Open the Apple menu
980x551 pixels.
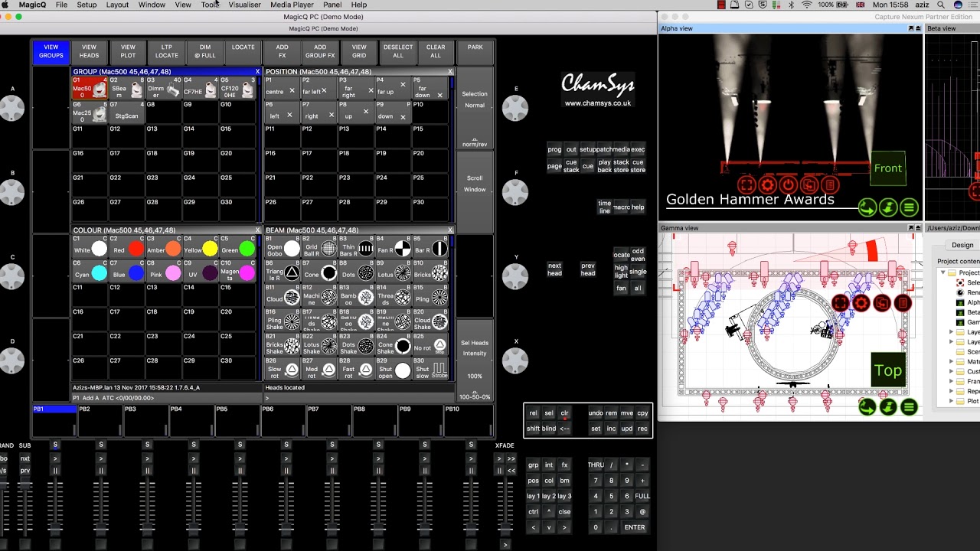click(x=5, y=5)
